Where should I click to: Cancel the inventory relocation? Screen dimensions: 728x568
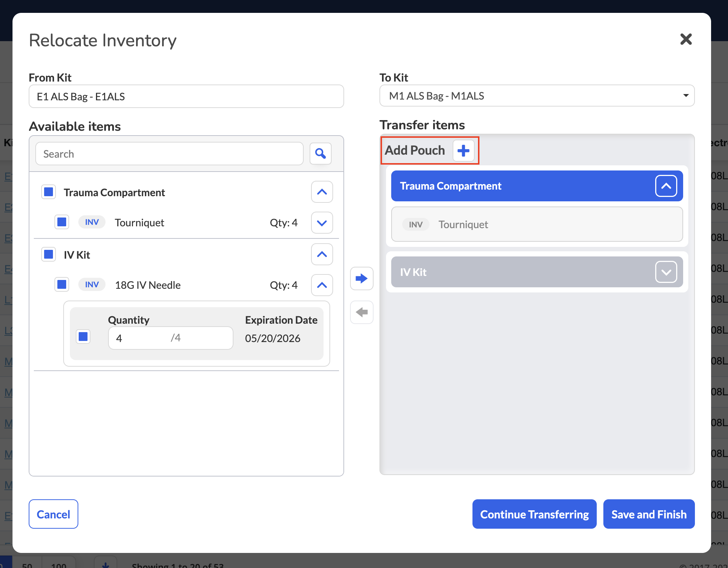click(54, 514)
